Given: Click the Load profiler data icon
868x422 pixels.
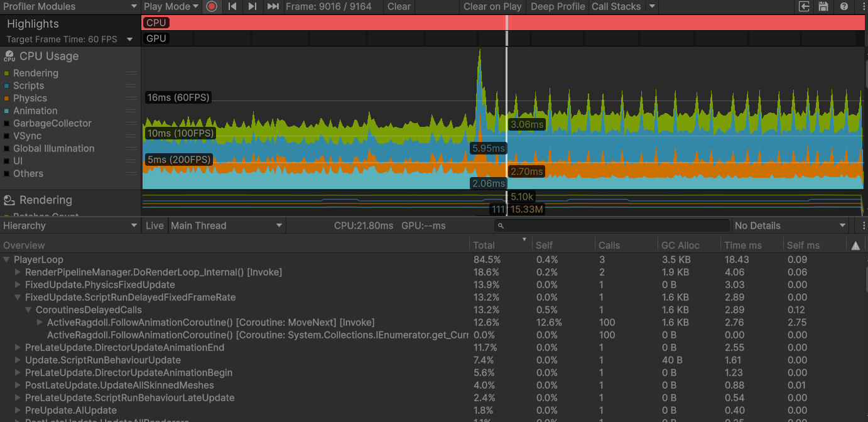Looking at the screenshot, I should pos(804,6).
